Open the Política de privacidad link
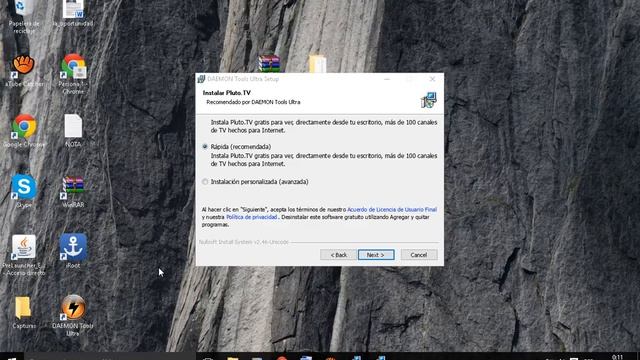This screenshot has height=360, width=640. click(x=251, y=217)
